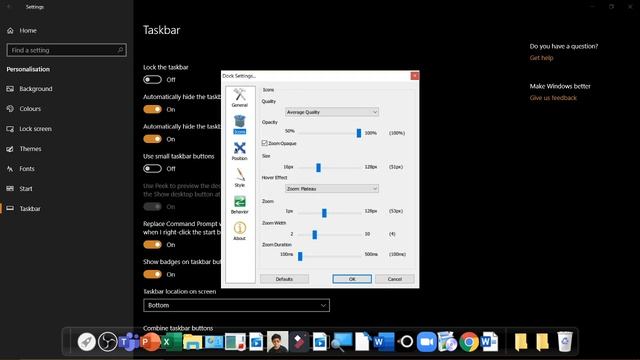
Task: Open the magnifier-over-monitor dock icon
Action: point(342,342)
